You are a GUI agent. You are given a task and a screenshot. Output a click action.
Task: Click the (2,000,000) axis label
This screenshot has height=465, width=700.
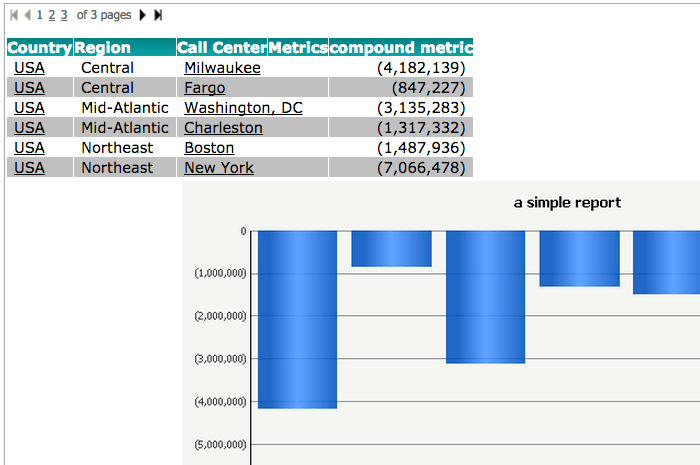[221, 316]
